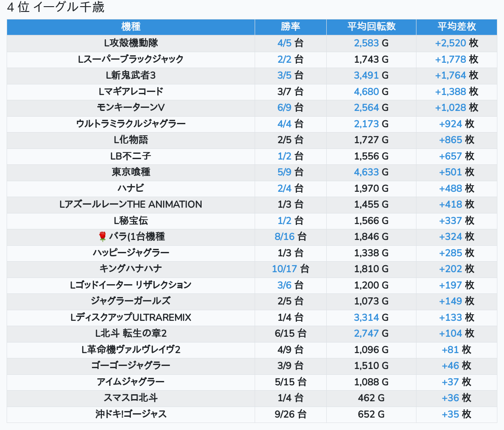Click the +1,764 value for L新鬼武者3
Image resolution: width=504 pixels, height=430 pixels.
450,75
